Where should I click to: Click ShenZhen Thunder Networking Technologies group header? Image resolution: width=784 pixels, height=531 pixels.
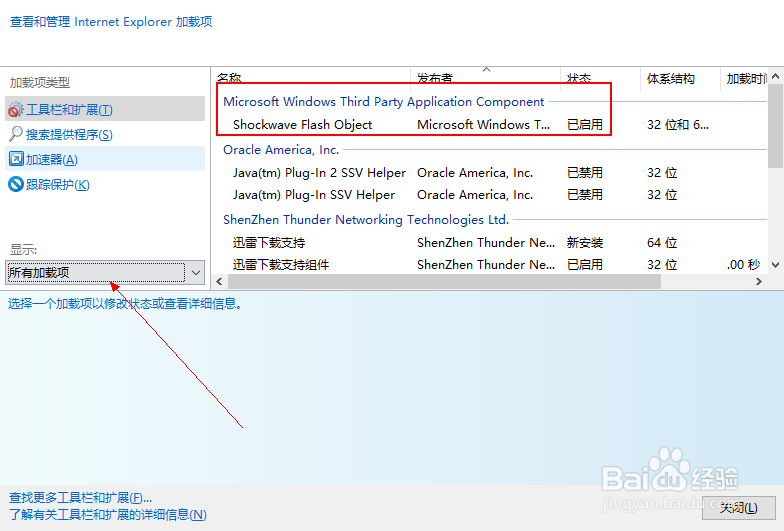pyautogui.click(x=366, y=220)
